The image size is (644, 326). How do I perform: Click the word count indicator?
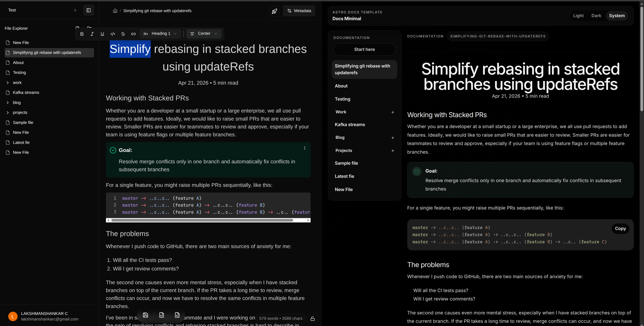click(x=281, y=318)
